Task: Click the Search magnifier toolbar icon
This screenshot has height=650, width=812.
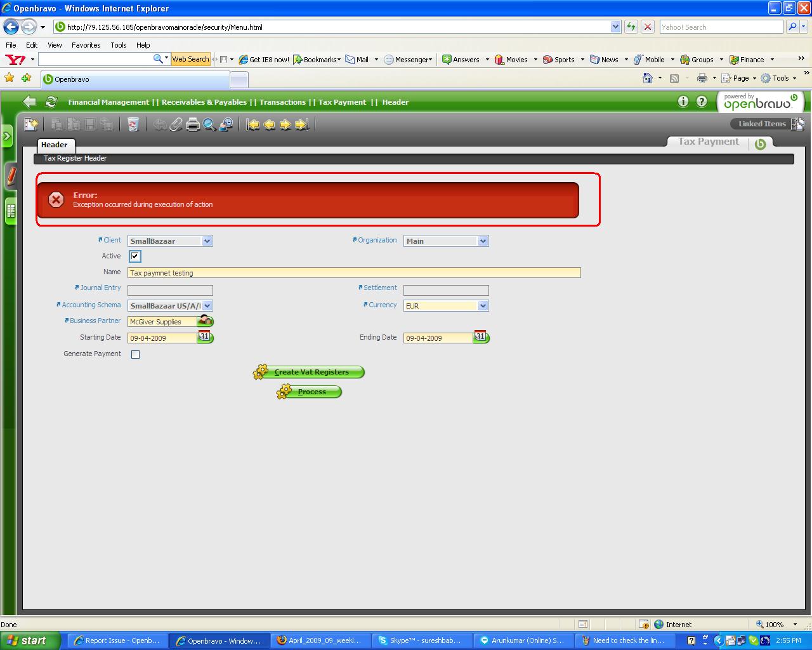Action: 209,124
